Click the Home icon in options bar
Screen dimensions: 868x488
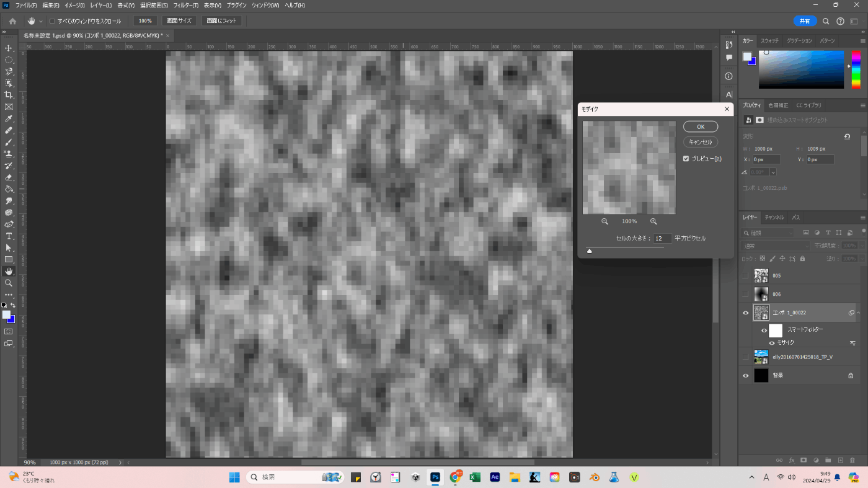tap(12, 21)
